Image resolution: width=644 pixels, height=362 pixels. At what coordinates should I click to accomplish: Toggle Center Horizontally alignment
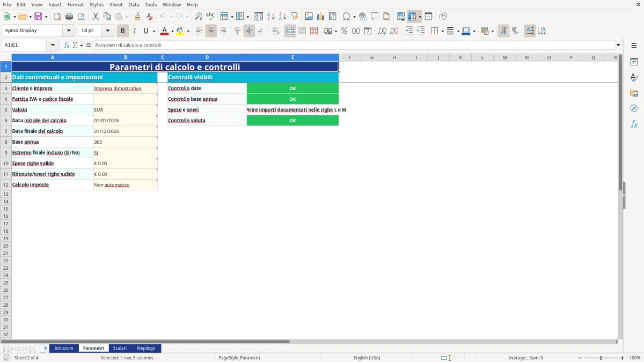(x=211, y=31)
